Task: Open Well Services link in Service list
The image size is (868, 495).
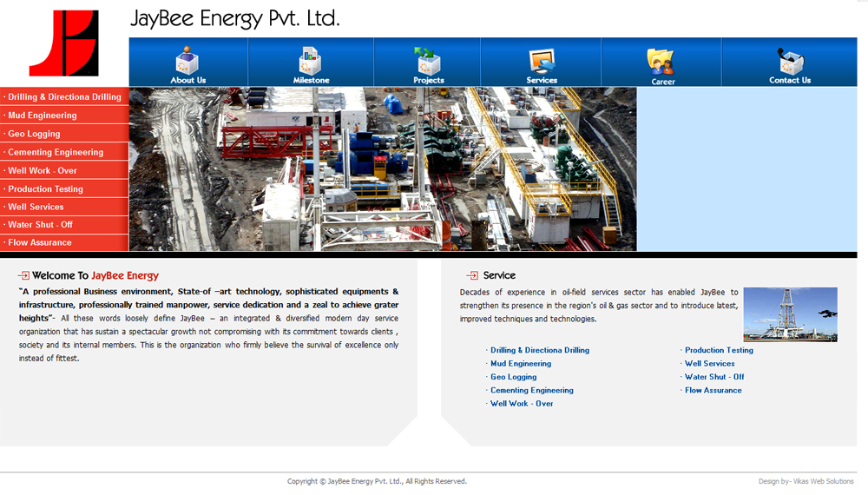Action: pos(710,363)
